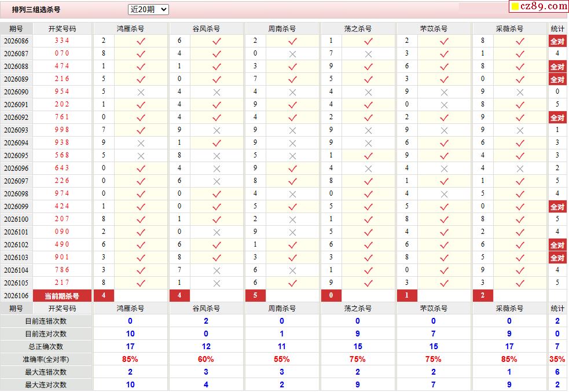Click the 85% accuracy value under 鸿雁杀号
This screenshot has width=569, height=392.
point(130,359)
